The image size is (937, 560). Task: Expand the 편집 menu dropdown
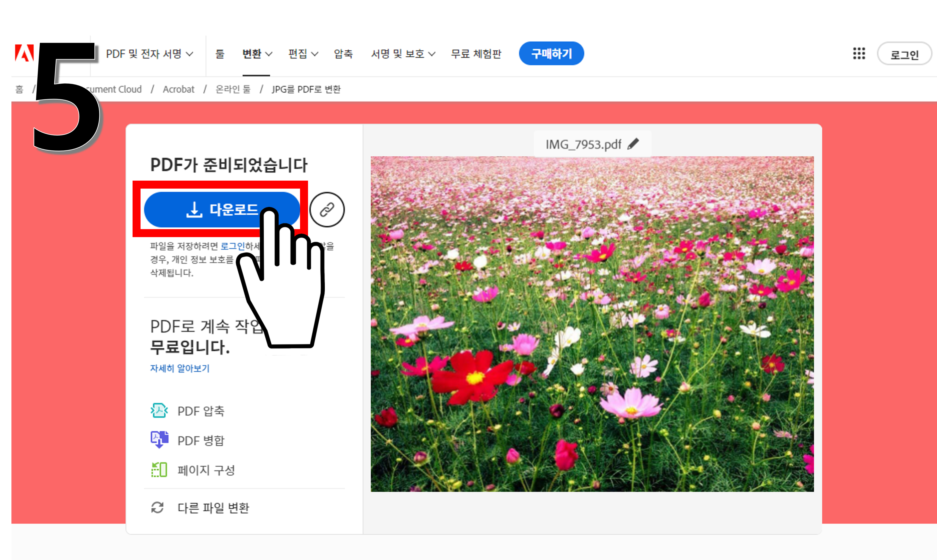tap(303, 54)
